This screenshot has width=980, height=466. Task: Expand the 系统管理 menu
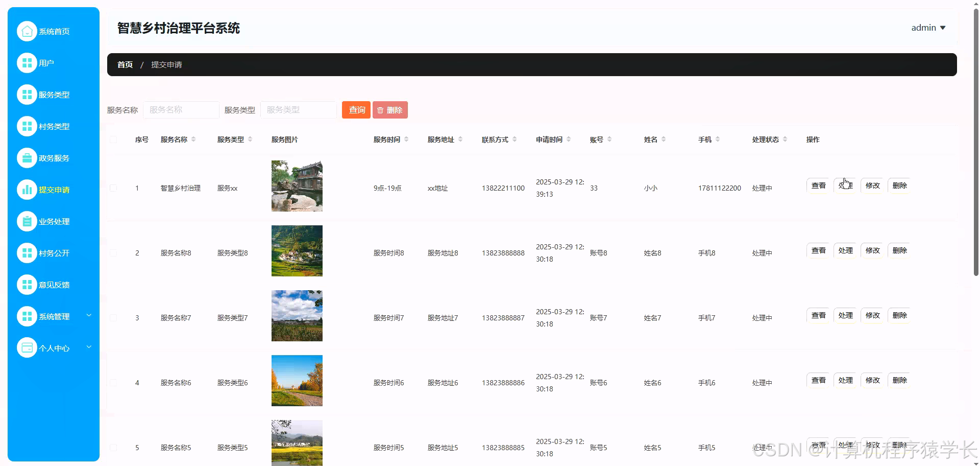[54, 316]
